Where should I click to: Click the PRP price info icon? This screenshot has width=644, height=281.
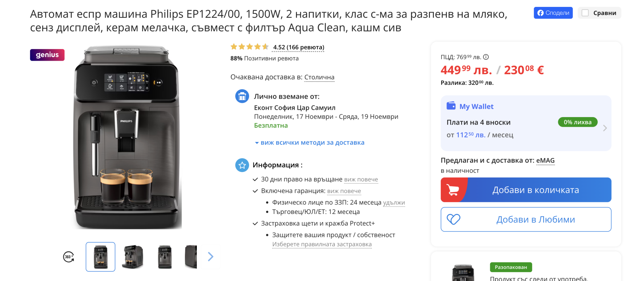[486, 57]
